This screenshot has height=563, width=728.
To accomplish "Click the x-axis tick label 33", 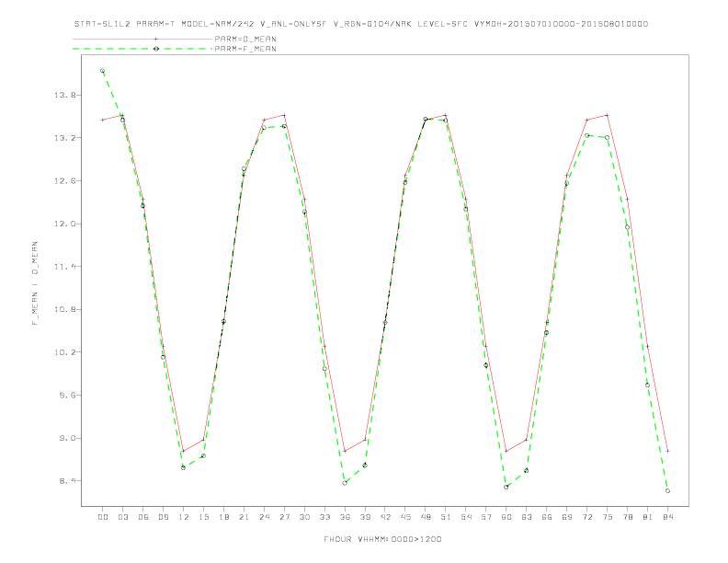I will (324, 517).
